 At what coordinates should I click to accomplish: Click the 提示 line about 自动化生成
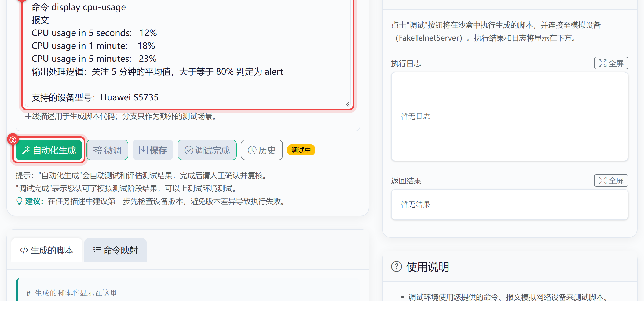point(141,175)
